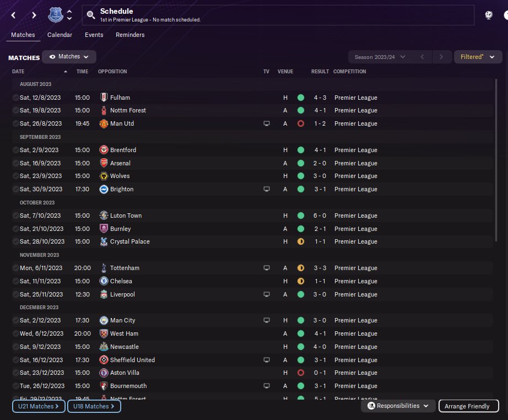Go to previous season arrow
This screenshot has height=420, width=508.
[422, 57]
